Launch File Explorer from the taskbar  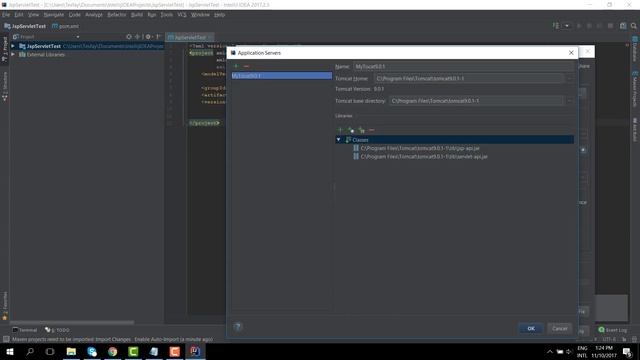[71, 351]
